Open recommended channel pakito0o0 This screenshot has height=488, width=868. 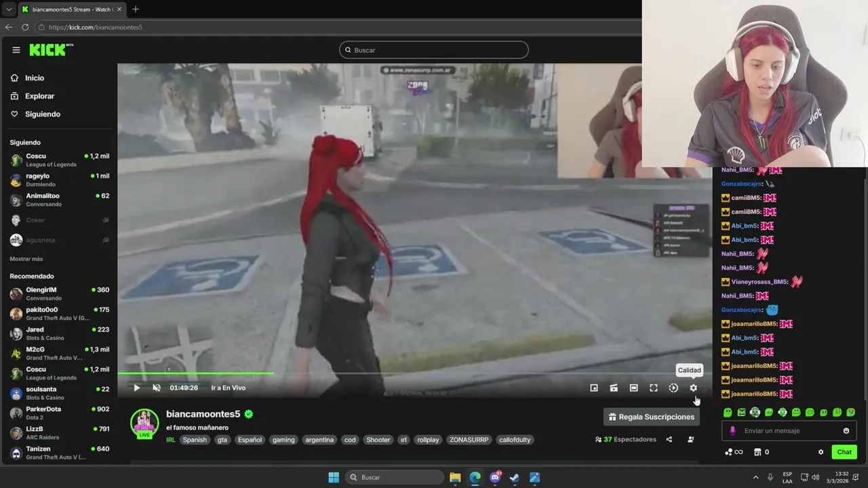point(59,313)
